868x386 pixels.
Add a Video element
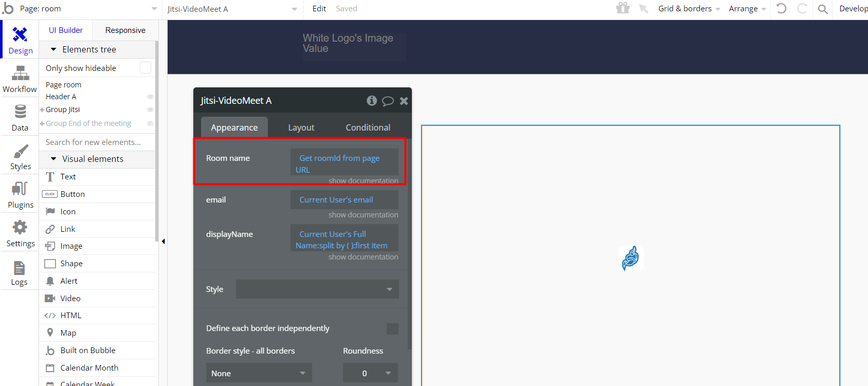coord(98,298)
